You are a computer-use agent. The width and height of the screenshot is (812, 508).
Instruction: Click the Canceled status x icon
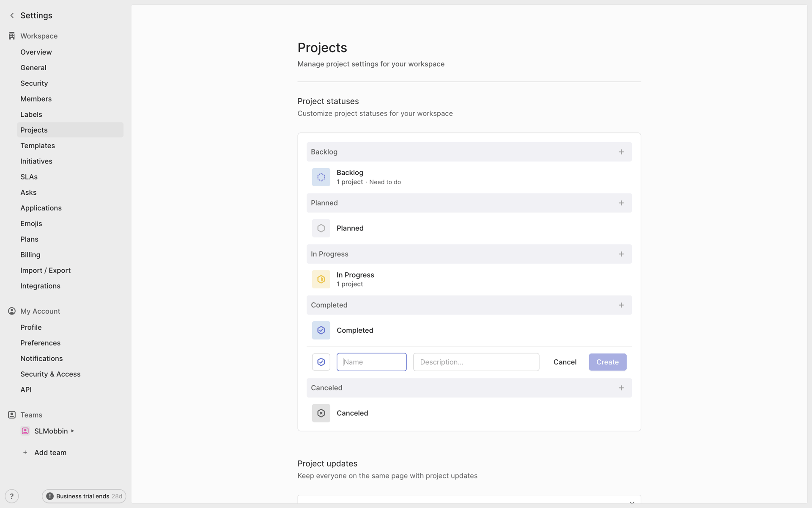(321, 413)
